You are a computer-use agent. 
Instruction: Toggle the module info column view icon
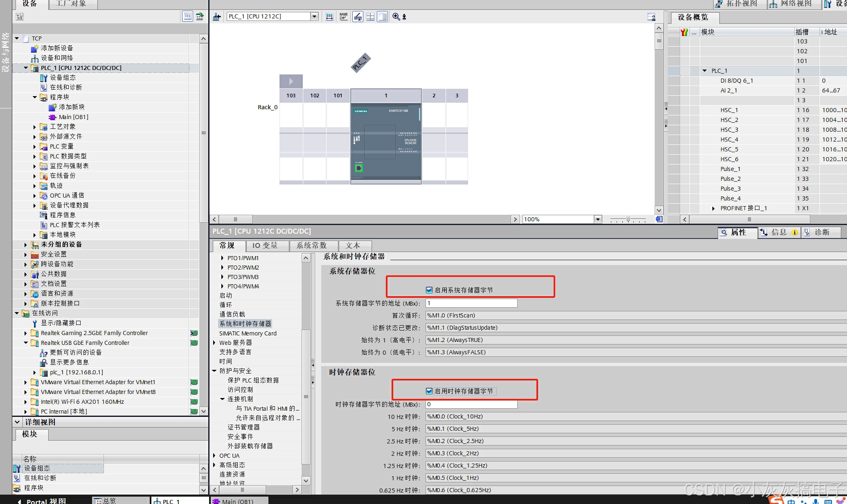pyautogui.click(x=383, y=16)
